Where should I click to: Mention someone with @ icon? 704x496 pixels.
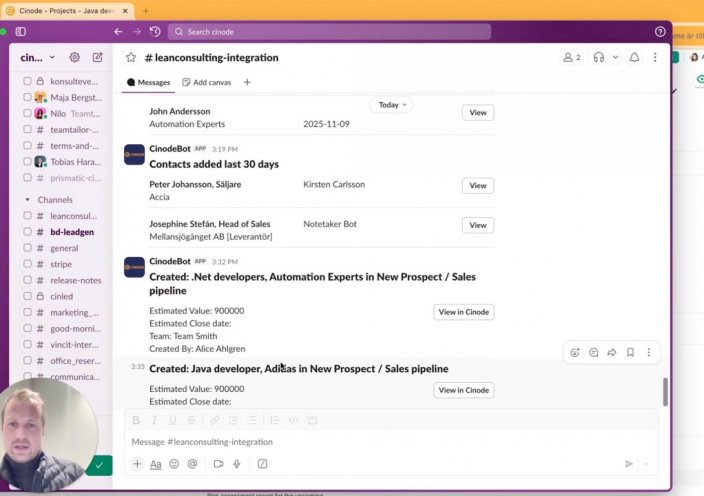click(193, 464)
